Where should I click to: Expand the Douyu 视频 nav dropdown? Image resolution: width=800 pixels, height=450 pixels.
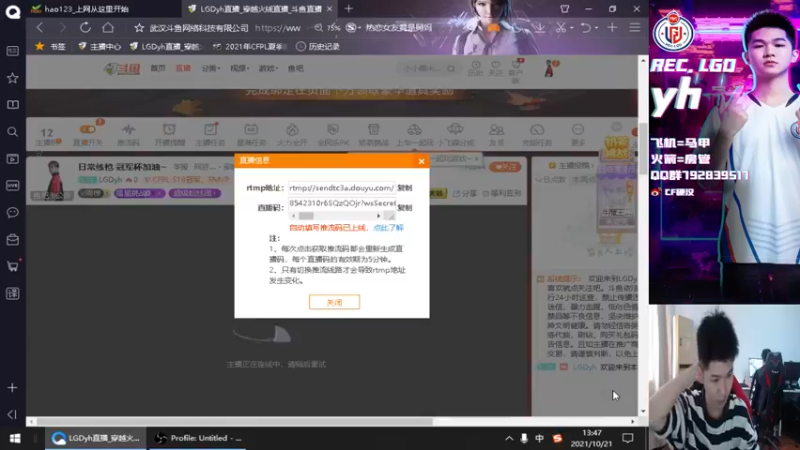pos(239,68)
